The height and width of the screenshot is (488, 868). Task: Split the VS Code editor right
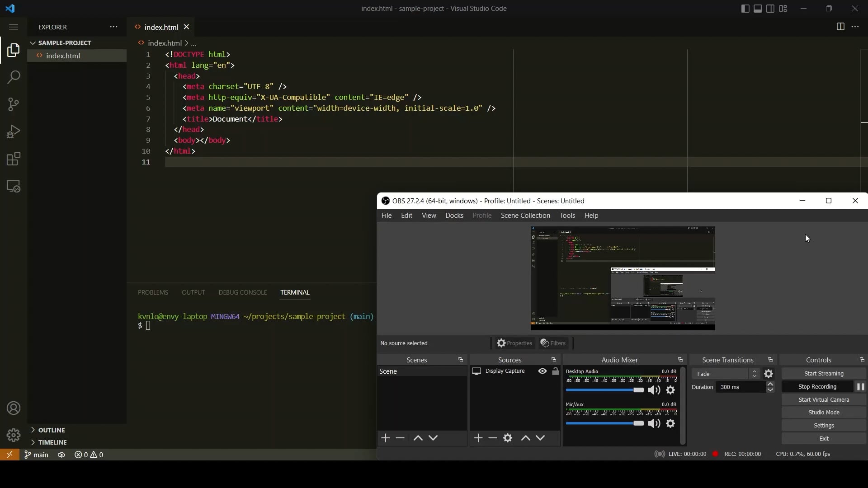point(840,27)
